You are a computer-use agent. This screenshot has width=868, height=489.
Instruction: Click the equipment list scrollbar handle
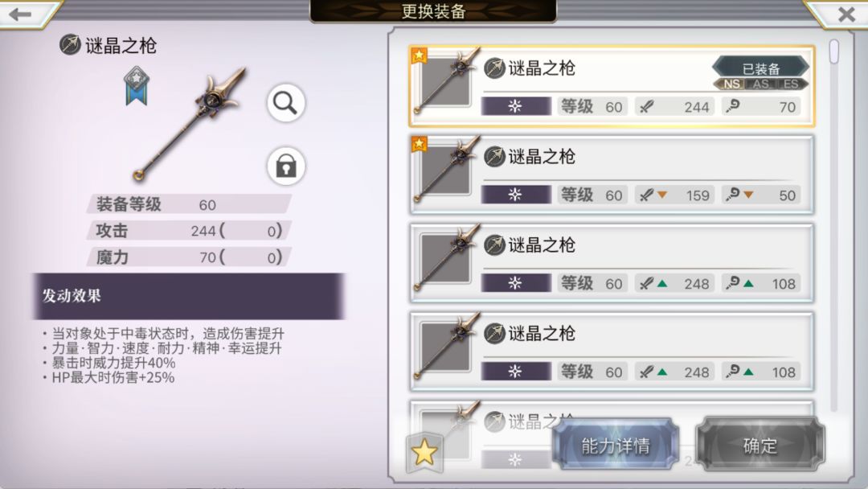click(x=833, y=51)
